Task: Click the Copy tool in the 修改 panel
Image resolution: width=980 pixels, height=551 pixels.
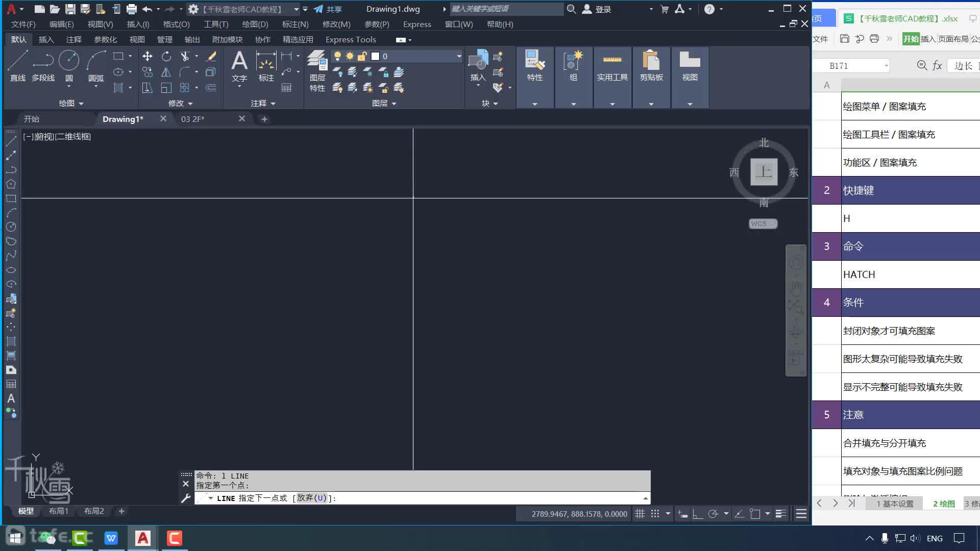Action: pos(147,72)
